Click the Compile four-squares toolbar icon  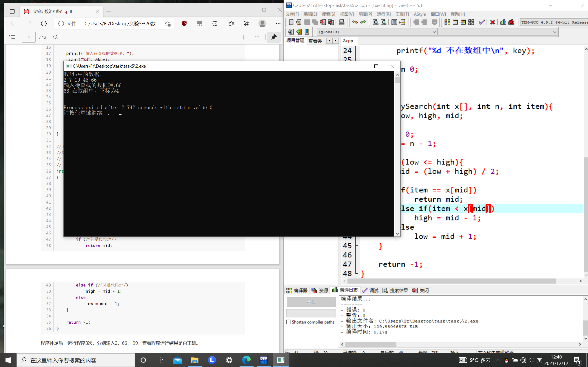click(x=447, y=22)
